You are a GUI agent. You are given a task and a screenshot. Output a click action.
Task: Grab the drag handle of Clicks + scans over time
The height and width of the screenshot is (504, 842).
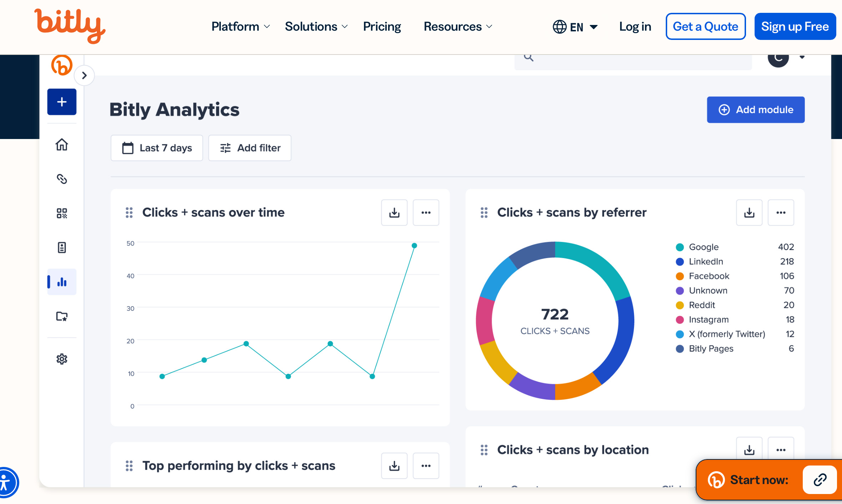coord(129,212)
